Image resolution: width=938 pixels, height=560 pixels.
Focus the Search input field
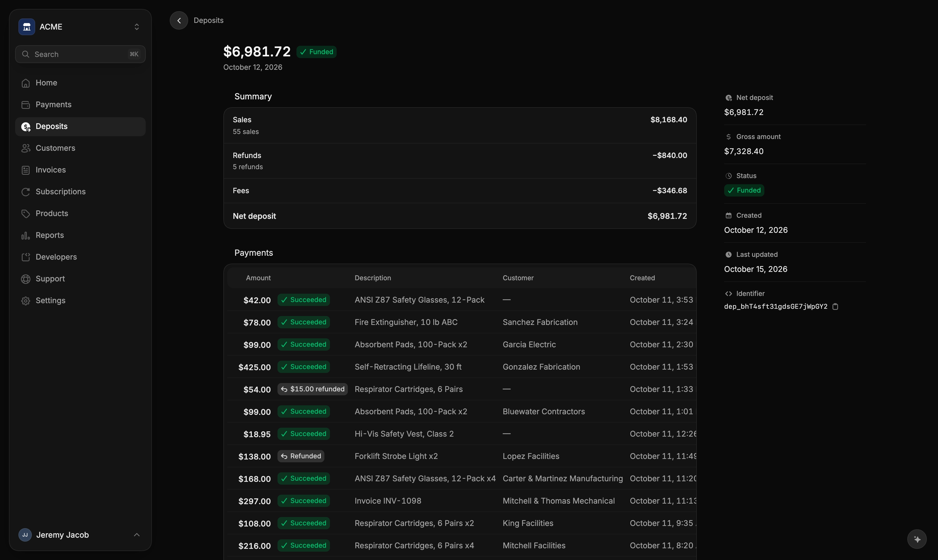[80, 54]
